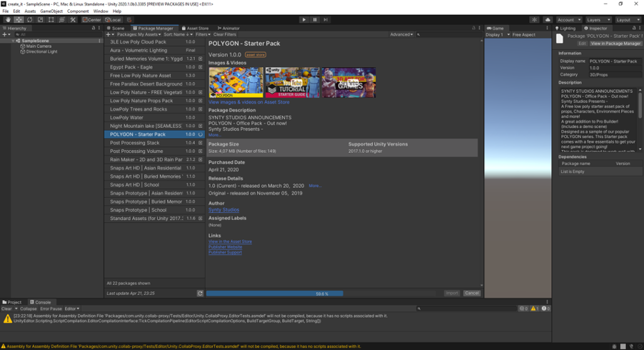Select the Rotate tool icon
The image size is (644, 350).
(29, 20)
